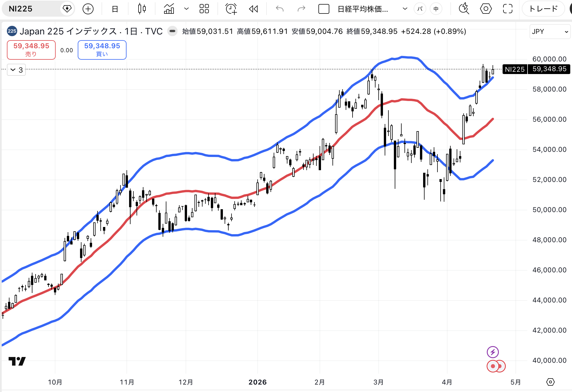
Task: Open indicator templates grid icon
Action: (204, 9)
